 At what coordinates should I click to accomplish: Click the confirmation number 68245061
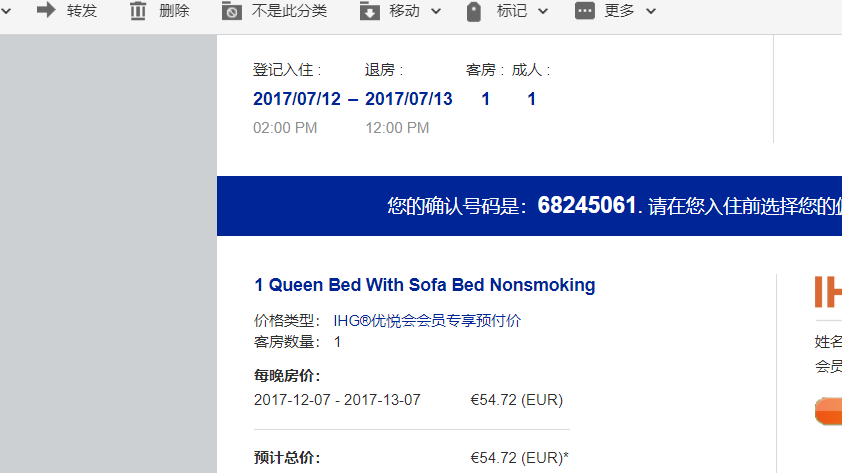586,205
